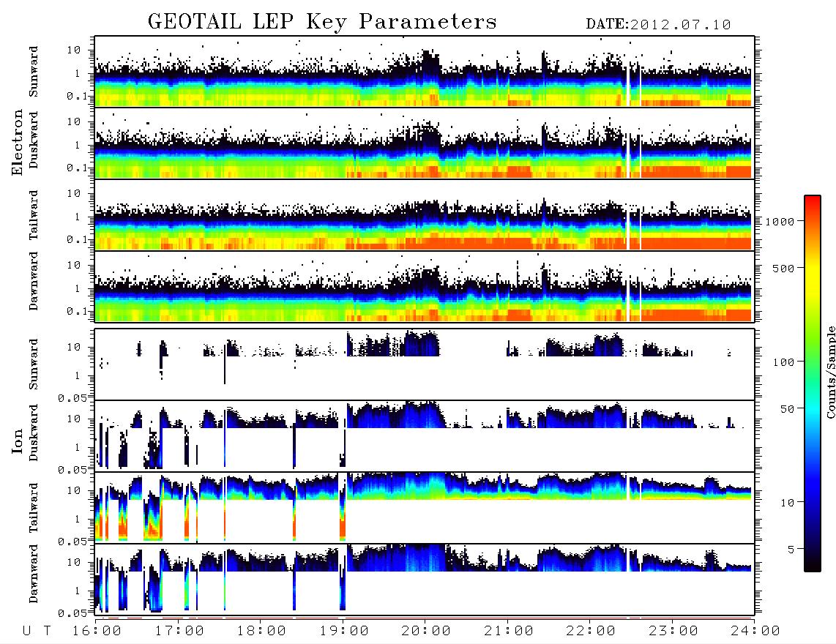
Task: Select the Ion "Dawnward" panel label
Action: 34,574
